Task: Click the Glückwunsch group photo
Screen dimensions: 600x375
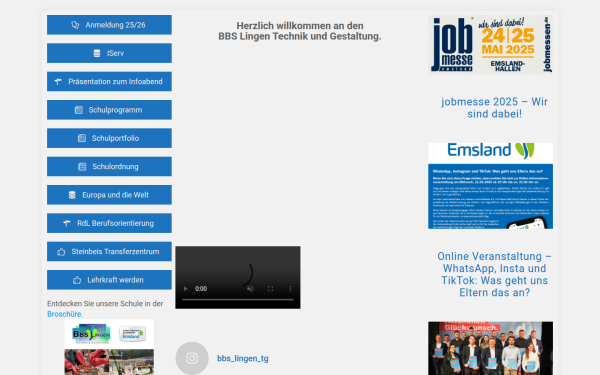Action: pos(490,348)
